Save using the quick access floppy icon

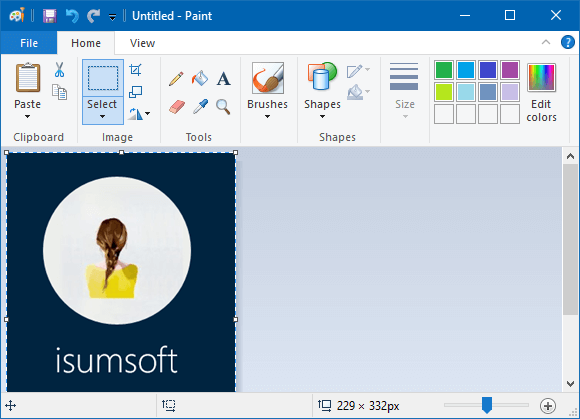(x=50, y=16)
